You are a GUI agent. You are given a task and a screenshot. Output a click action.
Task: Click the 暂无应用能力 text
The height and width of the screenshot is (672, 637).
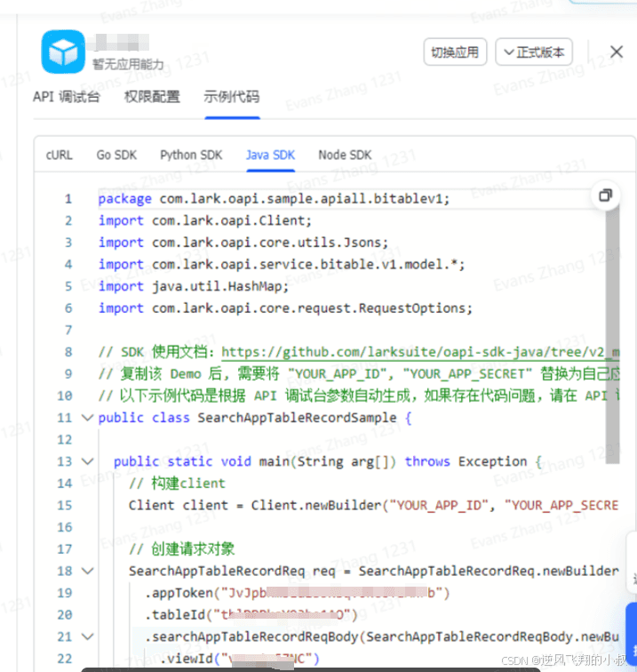(x=128, y=64)
